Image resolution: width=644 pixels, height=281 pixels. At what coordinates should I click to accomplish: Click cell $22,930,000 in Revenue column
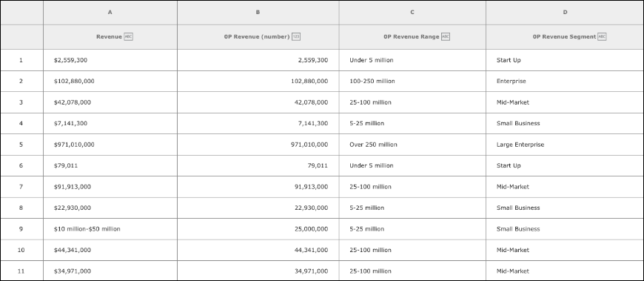point(110,208)
